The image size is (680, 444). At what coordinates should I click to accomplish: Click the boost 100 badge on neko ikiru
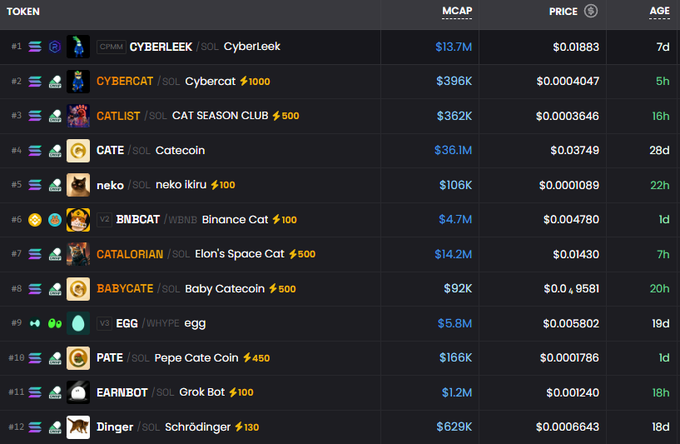pyautogui.click(x=223, y=185)
